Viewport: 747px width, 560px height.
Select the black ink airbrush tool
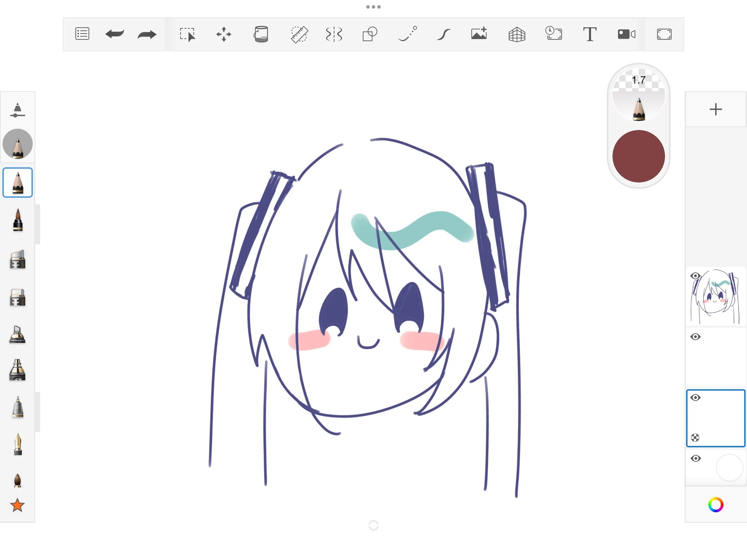[17, 370]
